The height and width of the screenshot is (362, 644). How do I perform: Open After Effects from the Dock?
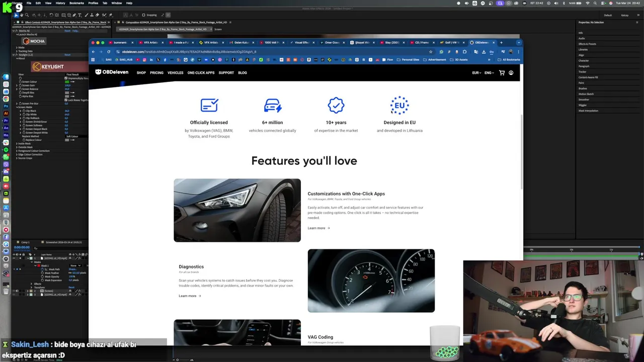point(6,128)
